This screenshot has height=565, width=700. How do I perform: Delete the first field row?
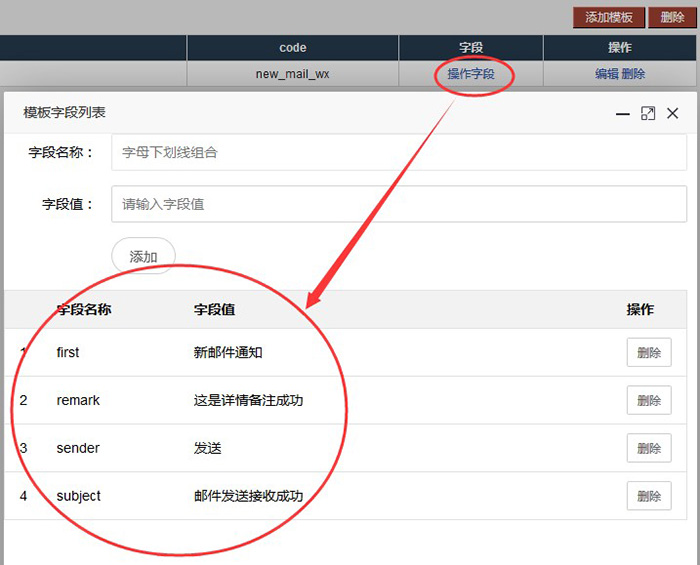tap(649, 353)
